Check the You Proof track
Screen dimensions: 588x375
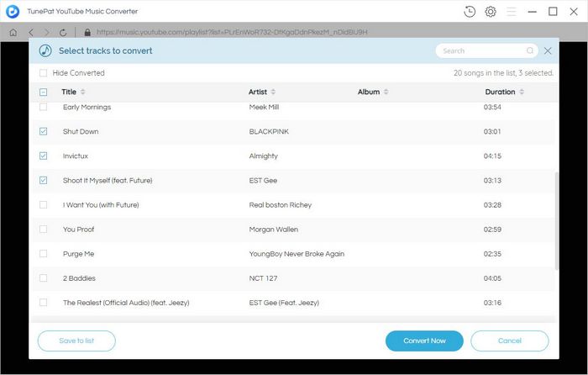pos(43,229)
